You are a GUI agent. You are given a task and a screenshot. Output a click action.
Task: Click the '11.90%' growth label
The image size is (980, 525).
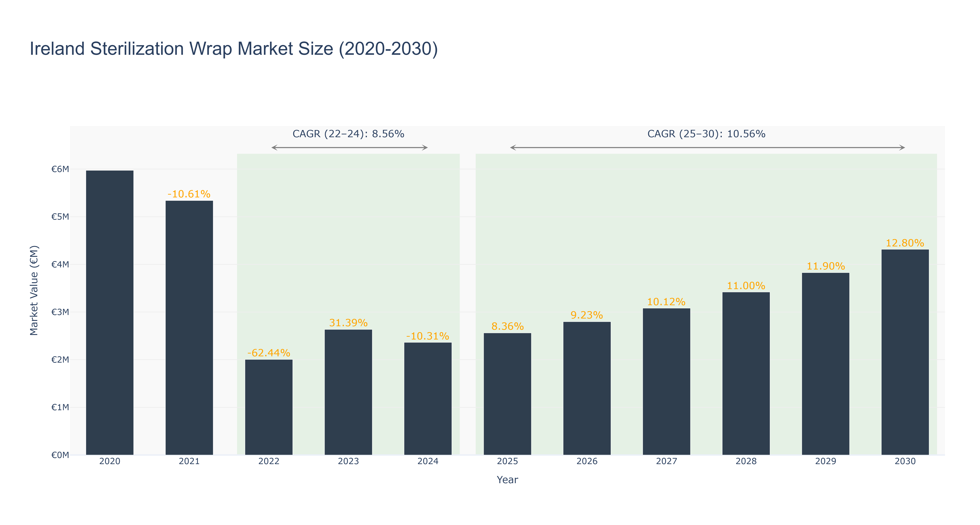[x=825, y=266]
